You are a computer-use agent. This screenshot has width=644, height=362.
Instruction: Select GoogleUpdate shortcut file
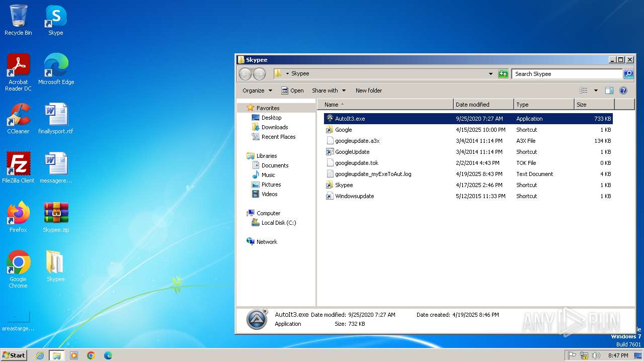point(468,152)
